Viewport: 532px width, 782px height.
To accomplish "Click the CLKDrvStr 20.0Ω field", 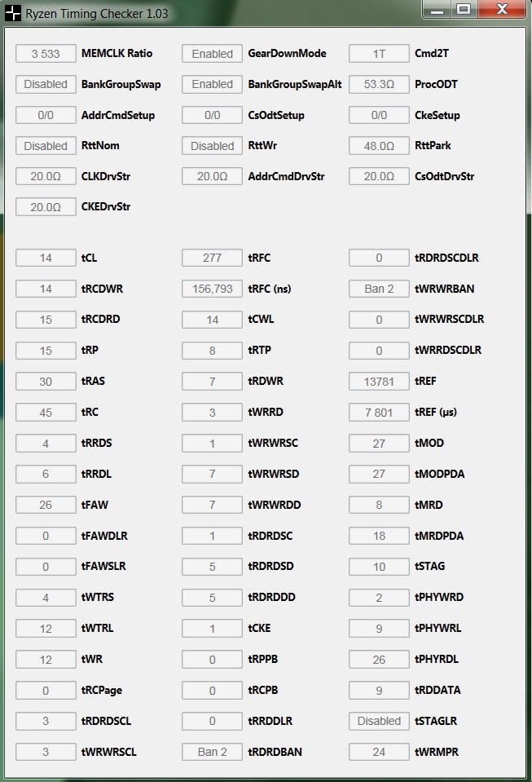I will 46,177.
